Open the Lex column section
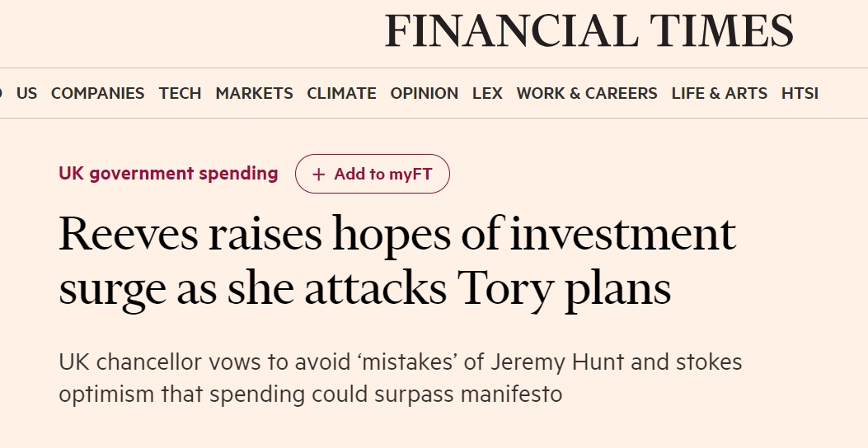Screen dimensions: 868x448 pyautogui.click(x=487, y=94)
